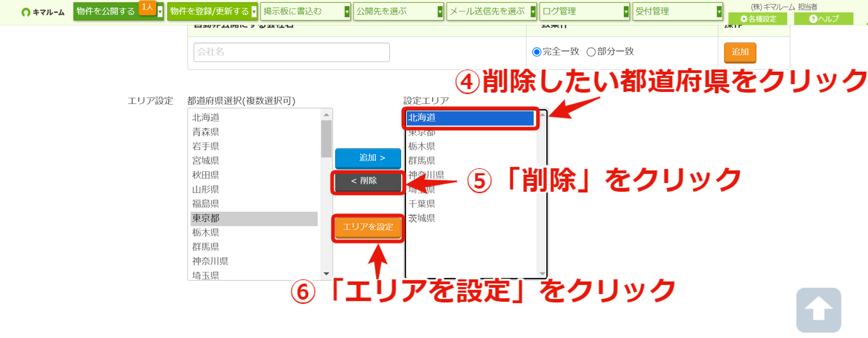Select 栃木県 in 都道府県選択 list

[254, 233]
